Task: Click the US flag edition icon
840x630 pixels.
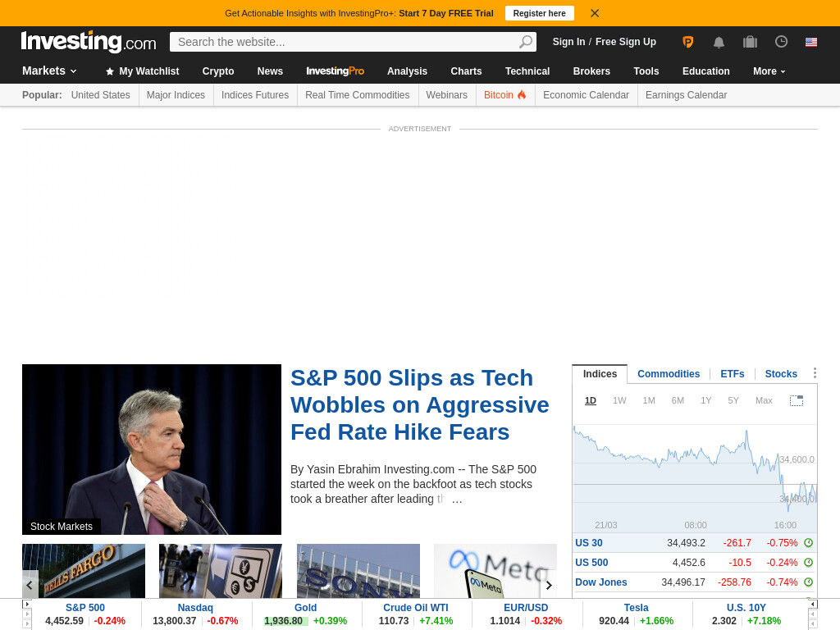Action: tap(811, 42)
